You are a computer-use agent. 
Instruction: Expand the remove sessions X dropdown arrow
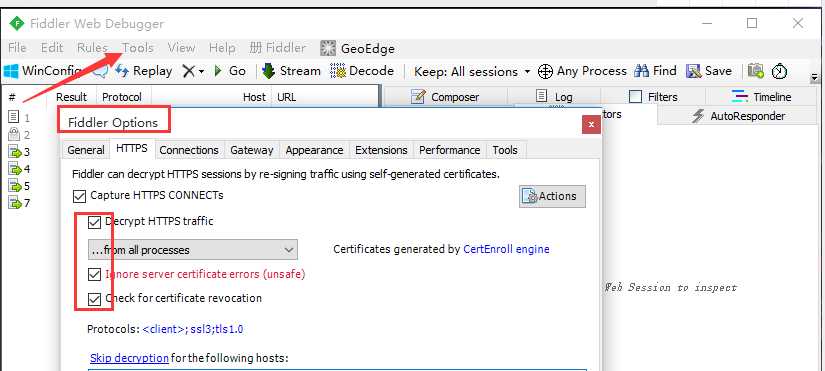click(202, 72)
